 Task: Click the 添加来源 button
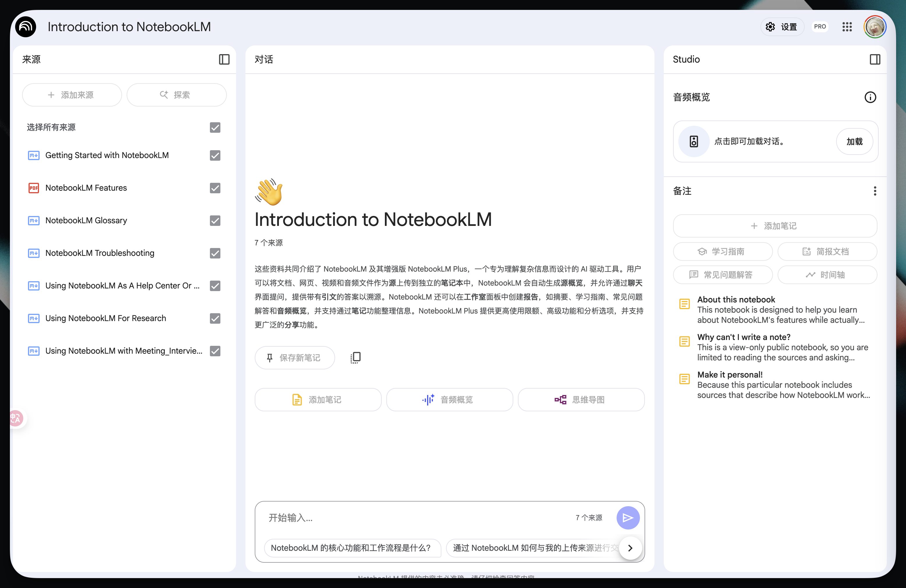click(72, 95)
